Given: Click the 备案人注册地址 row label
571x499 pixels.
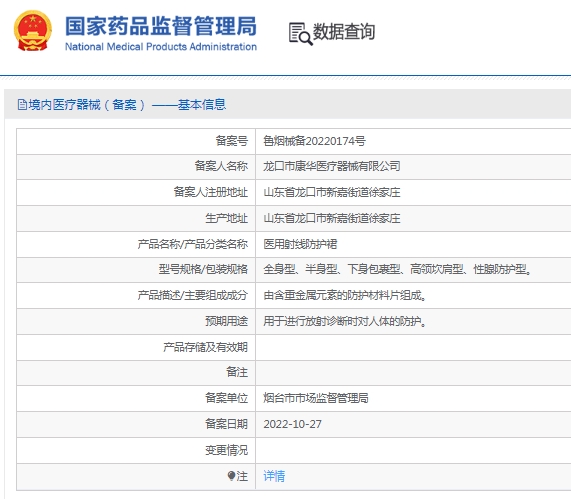Looking at the screenshot, I should 210,192.
